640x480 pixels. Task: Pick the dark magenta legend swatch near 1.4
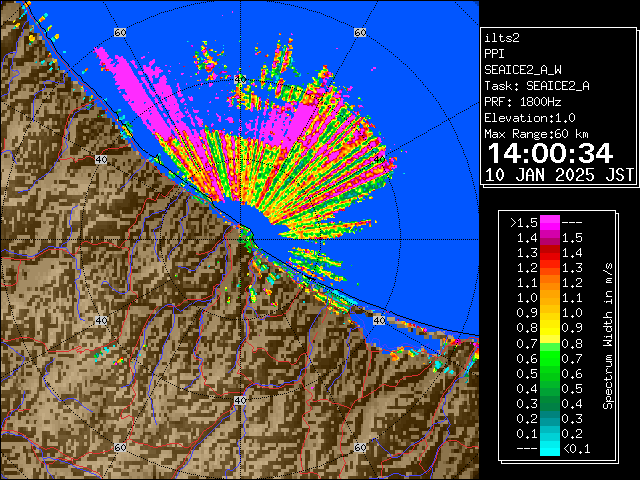[x=550, y=238]
